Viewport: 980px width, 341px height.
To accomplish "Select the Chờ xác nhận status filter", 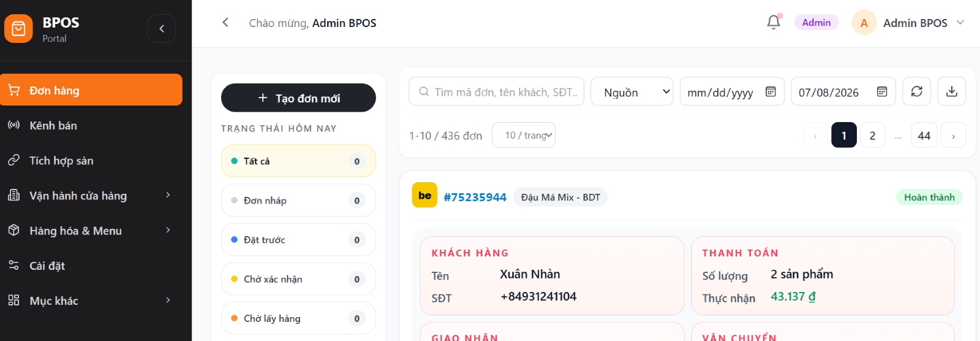I will [x=298, y=279].
